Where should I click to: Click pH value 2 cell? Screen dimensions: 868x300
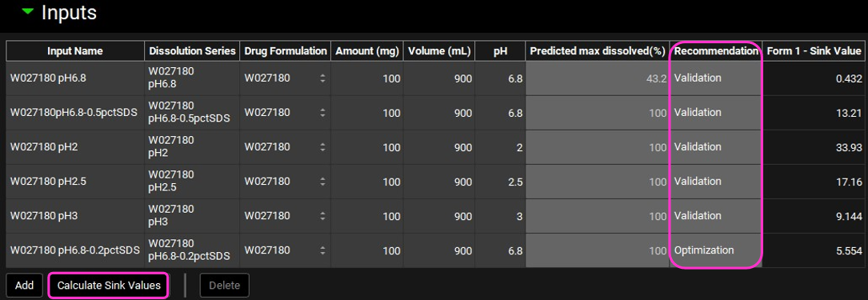tap(501, 147)
